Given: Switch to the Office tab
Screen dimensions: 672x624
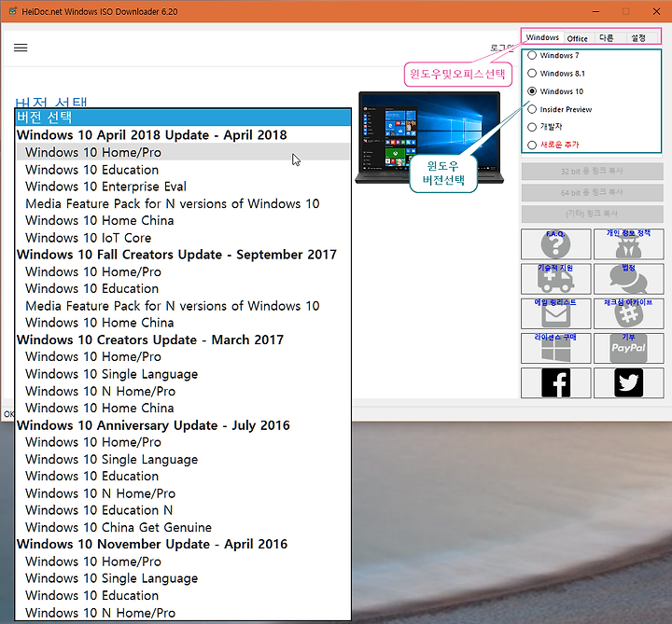Looking at the screenshot, I should 578,38.
